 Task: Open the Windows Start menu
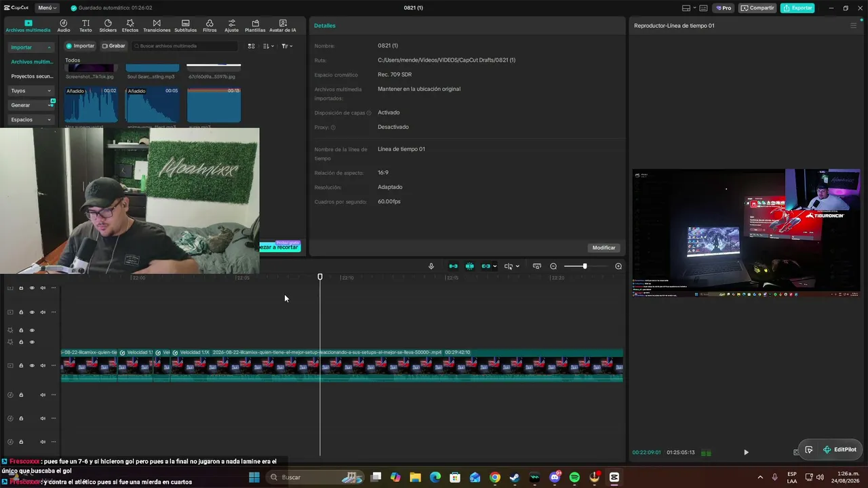coord(254,477)
